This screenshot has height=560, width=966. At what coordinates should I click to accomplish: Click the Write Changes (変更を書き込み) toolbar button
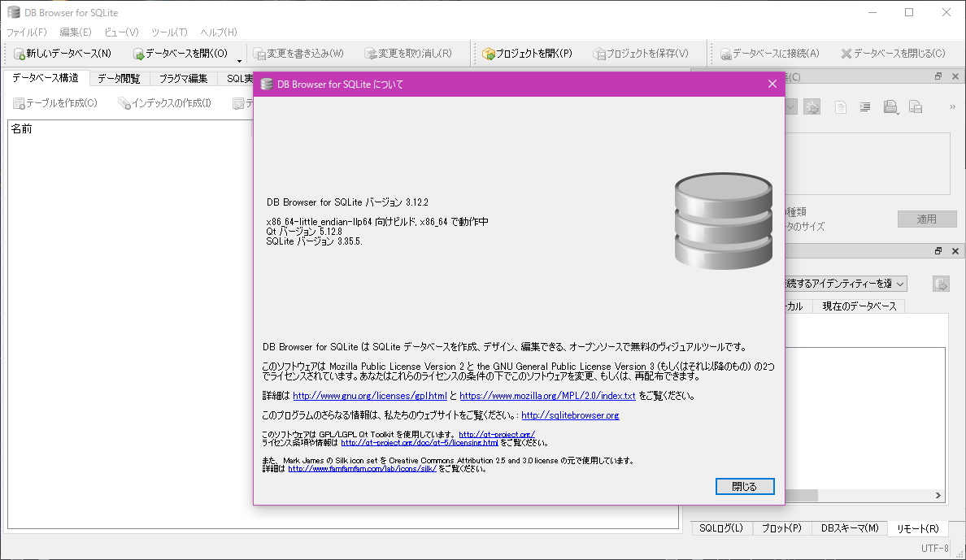click(298, 54)
